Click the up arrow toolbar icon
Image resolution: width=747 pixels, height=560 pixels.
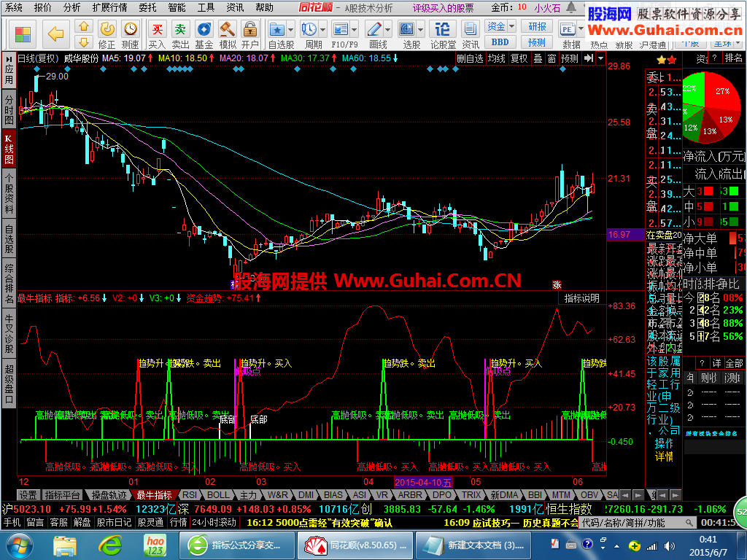click(x=84, y=26)
